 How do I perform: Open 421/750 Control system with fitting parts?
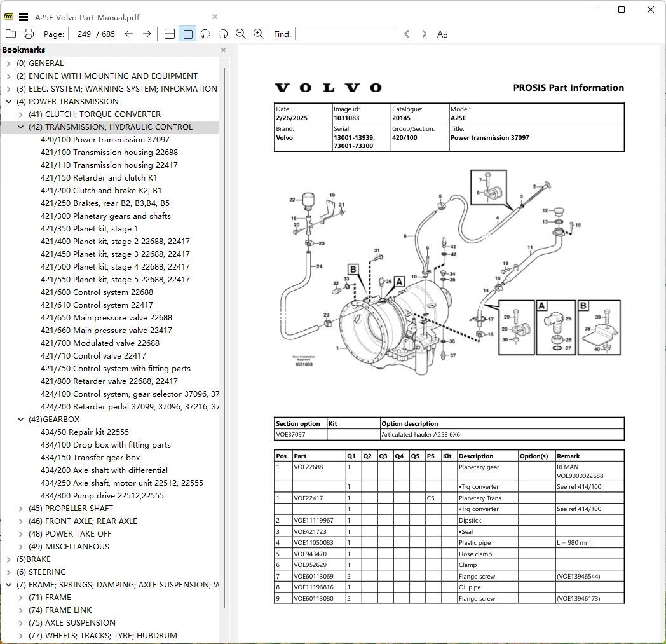coord(116,369)
